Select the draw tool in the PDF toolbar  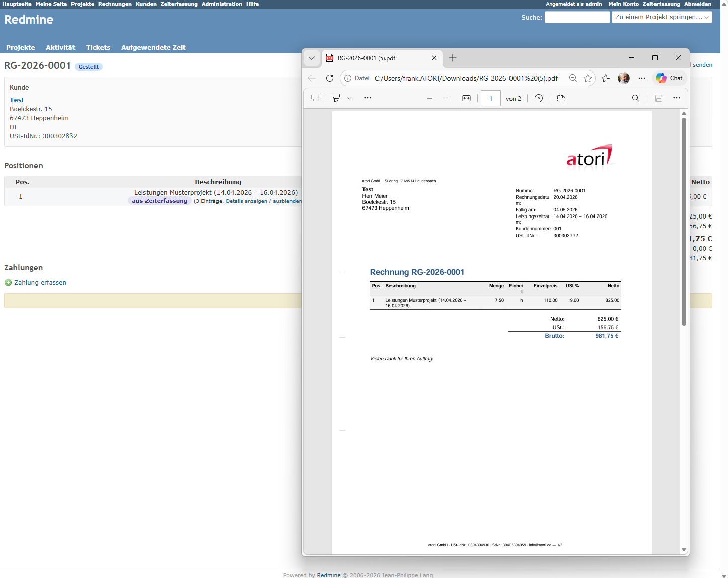pyautogui.click(x=336, y=98)
